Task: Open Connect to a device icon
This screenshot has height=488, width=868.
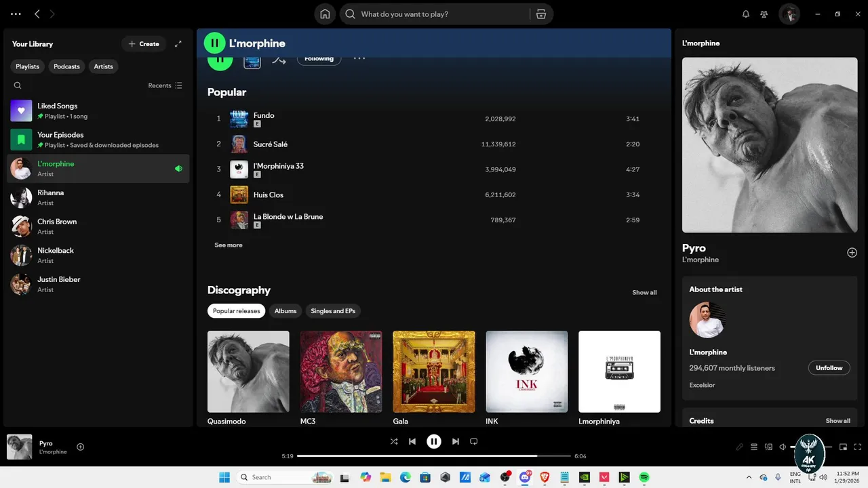Action: point(769,447)
